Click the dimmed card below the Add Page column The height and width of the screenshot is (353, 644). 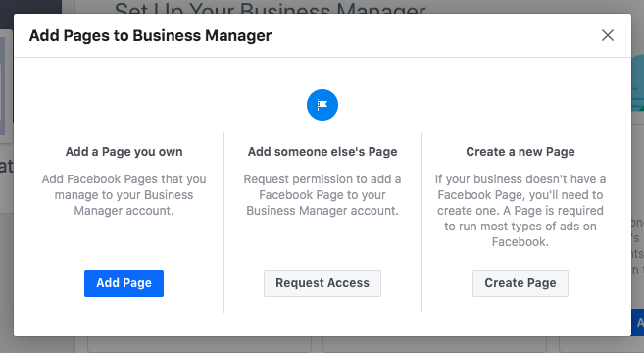tap(199, 344)
